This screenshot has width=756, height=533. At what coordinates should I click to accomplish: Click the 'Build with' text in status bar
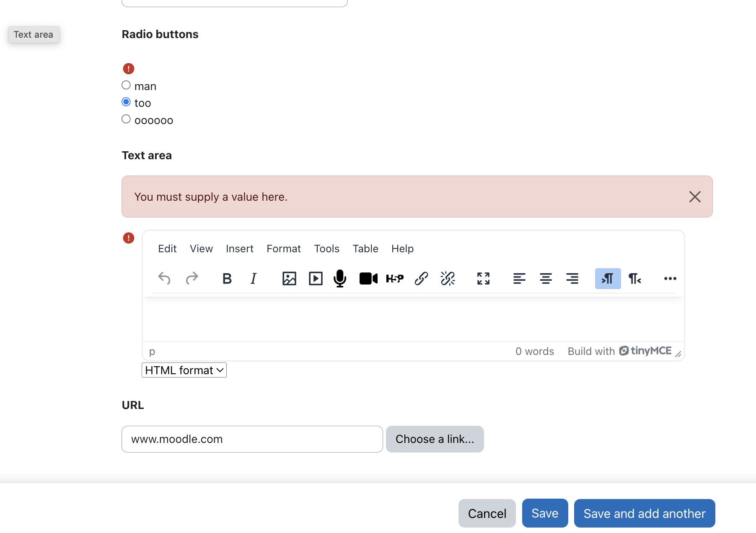coord(591,351)
